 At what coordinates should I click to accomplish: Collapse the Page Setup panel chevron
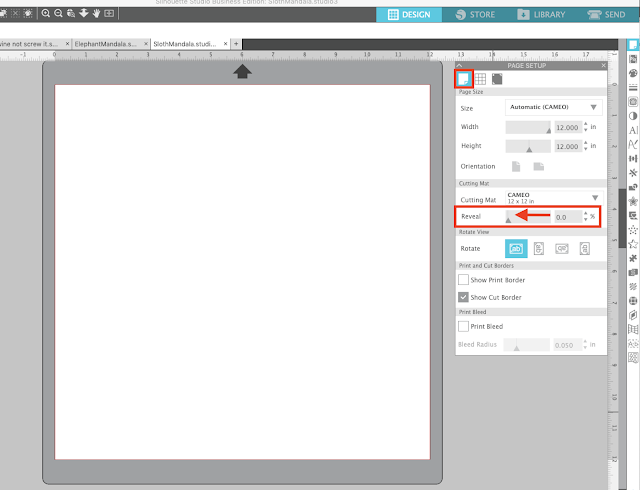pyautogui.click(x=460, y=65)
